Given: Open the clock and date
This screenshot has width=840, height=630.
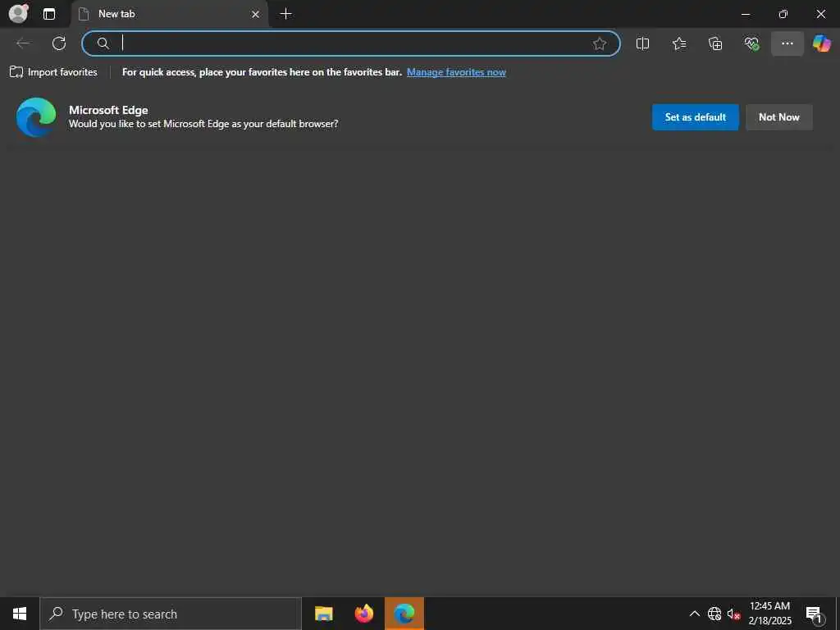Looking at the screenshot, I should click(x=769, y=614).
